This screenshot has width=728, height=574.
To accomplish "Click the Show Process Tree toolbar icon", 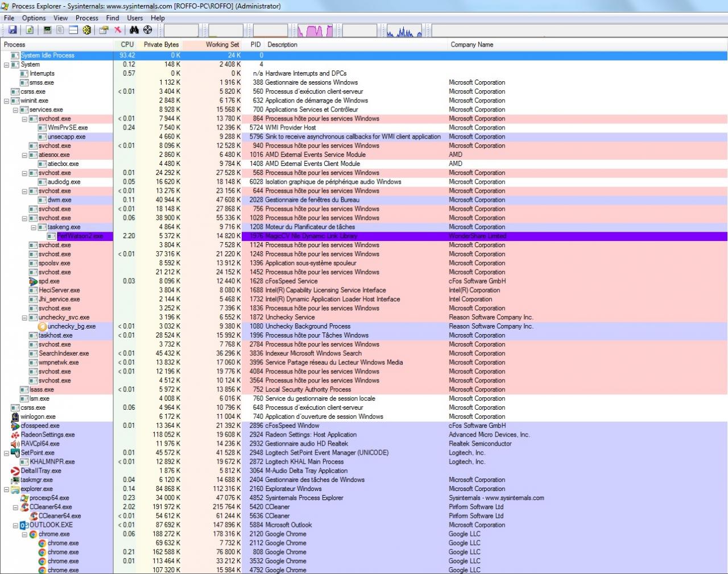I will [60, 30].
